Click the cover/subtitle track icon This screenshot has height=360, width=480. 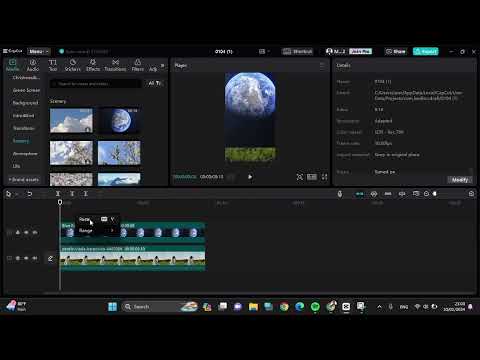pos(415,194)
